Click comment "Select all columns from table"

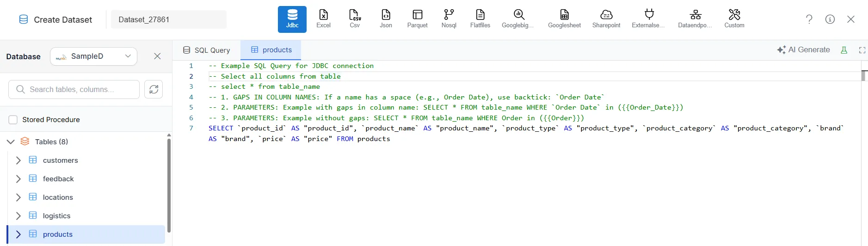[x=281, y=76]
